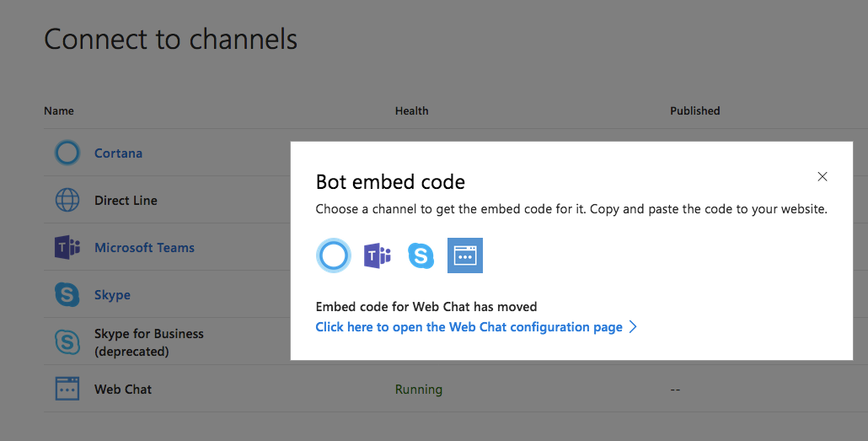Select the Cortana icon in the embed dialog
Viewport: 868px width, 441px height.
coord(333,255)
